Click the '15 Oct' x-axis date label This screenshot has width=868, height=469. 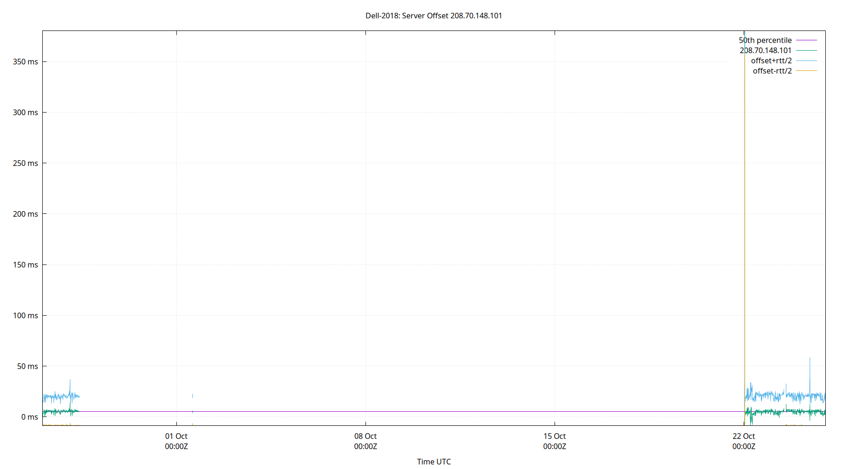(555, 436)
